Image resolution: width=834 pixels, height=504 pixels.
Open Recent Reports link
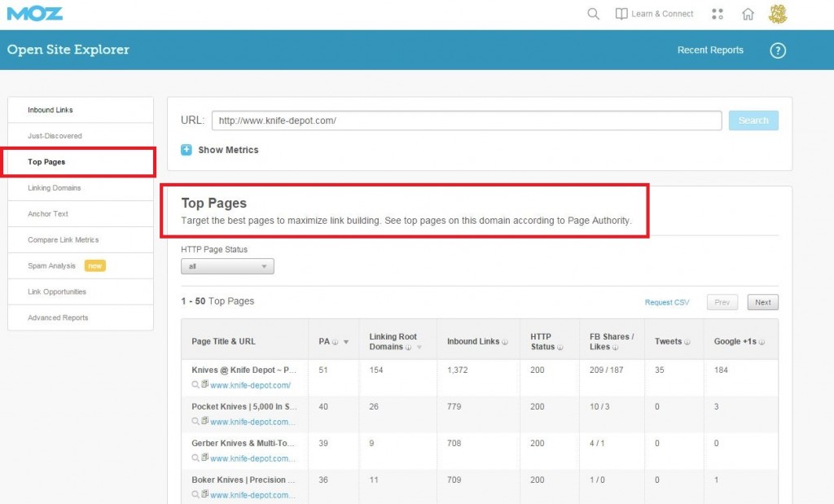click(710, 50)
